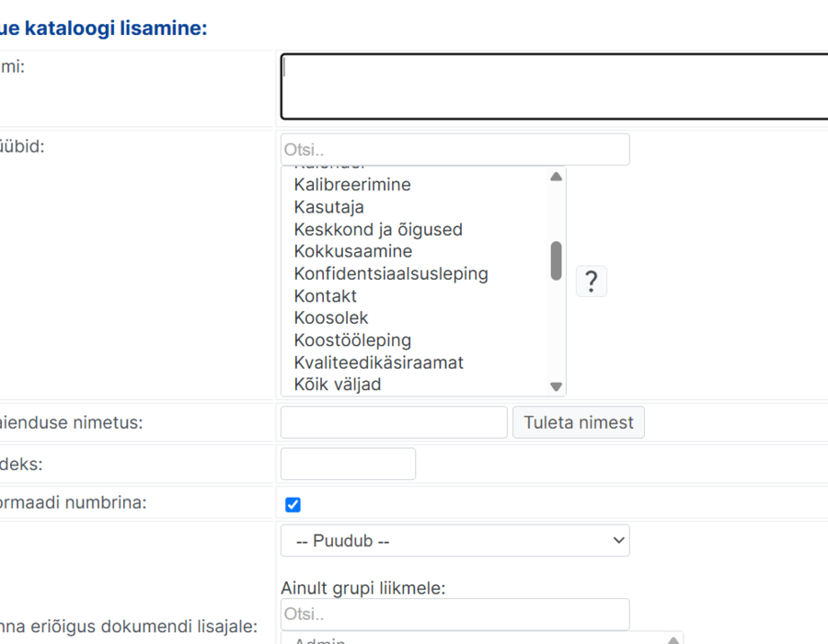Click the question mark help button
The height and width of the screenshot is (644, 828).
(x=591, y=282)
